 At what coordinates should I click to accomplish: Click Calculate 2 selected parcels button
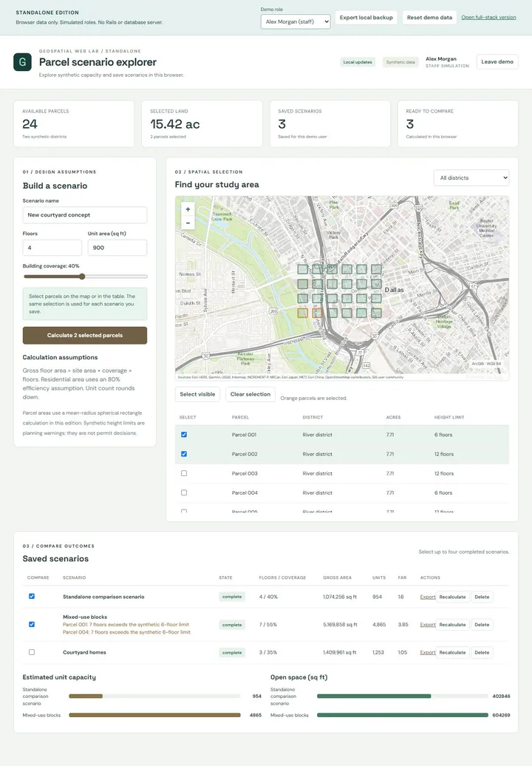[x=84, y=335]
